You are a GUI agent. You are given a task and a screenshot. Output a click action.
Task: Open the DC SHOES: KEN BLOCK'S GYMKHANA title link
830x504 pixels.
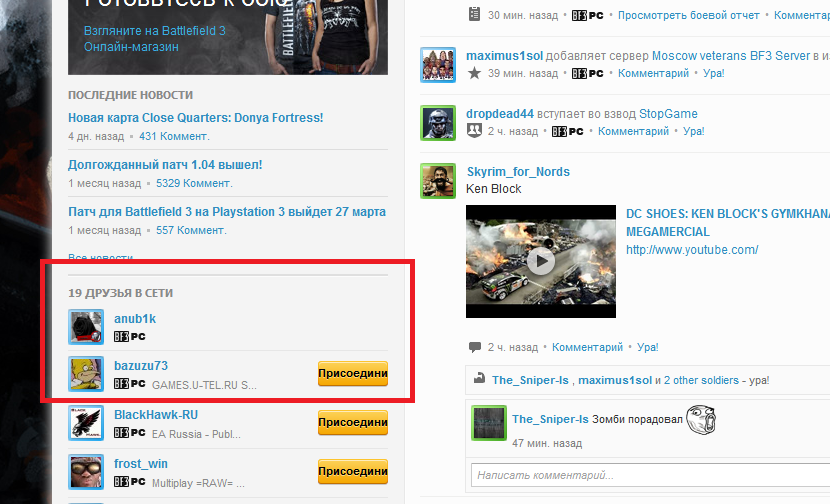click(728, 223)
